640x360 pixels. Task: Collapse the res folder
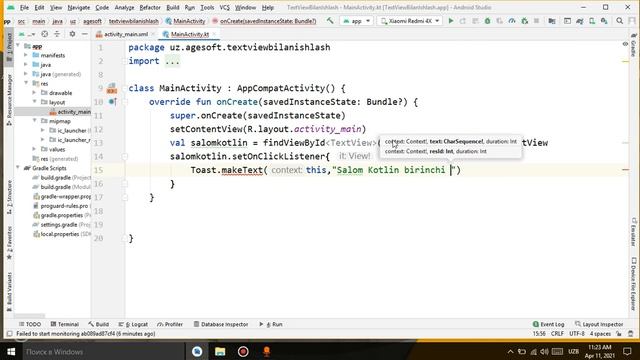26,83
